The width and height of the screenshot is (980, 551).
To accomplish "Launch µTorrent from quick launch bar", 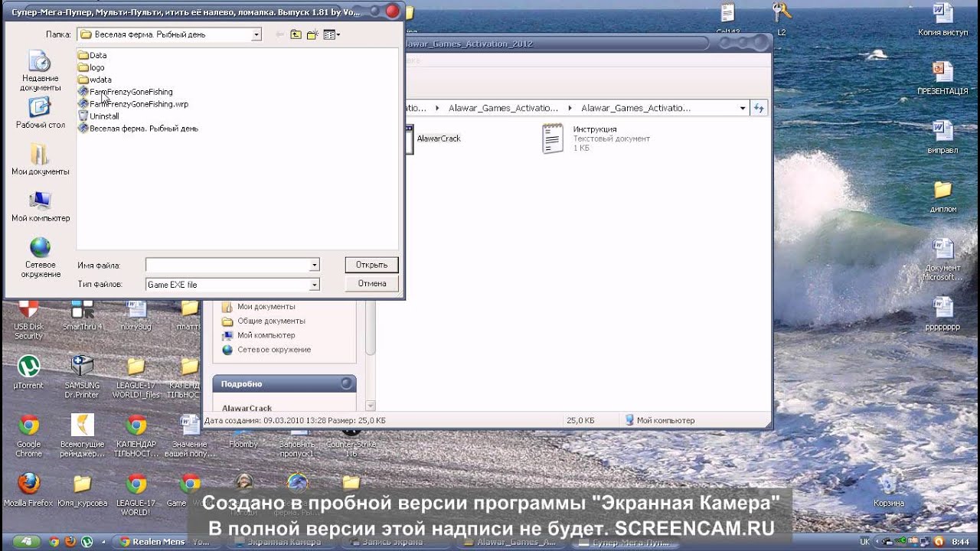I will [x=87, y=542].
